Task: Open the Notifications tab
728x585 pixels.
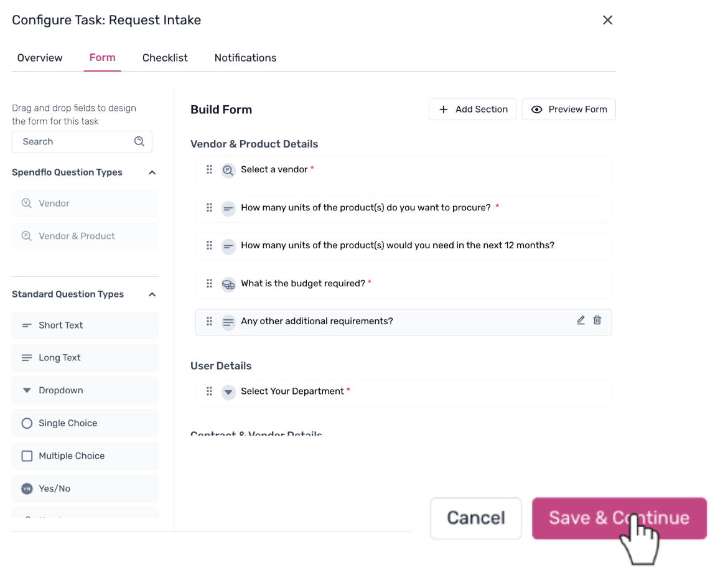Action: pos(245,58)
